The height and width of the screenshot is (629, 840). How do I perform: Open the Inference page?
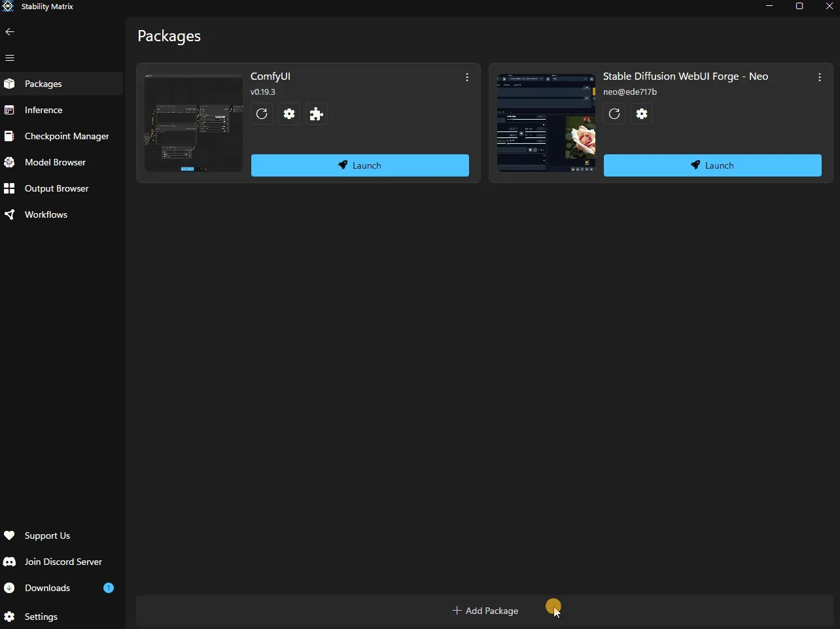[x=61, y=110]
